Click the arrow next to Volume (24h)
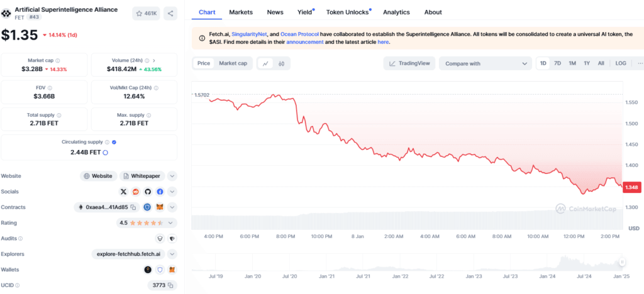This screenshot has height=294, width=644. 155,60
